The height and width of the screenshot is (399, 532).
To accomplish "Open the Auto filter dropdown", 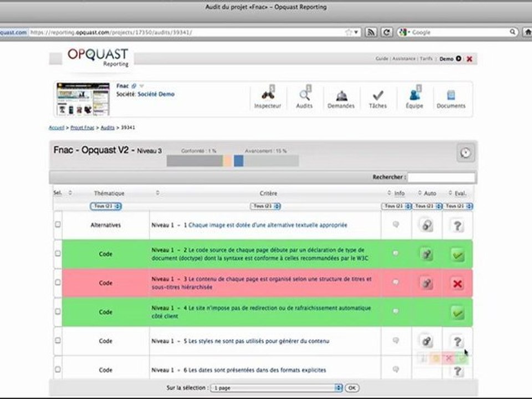I will 427,206.
